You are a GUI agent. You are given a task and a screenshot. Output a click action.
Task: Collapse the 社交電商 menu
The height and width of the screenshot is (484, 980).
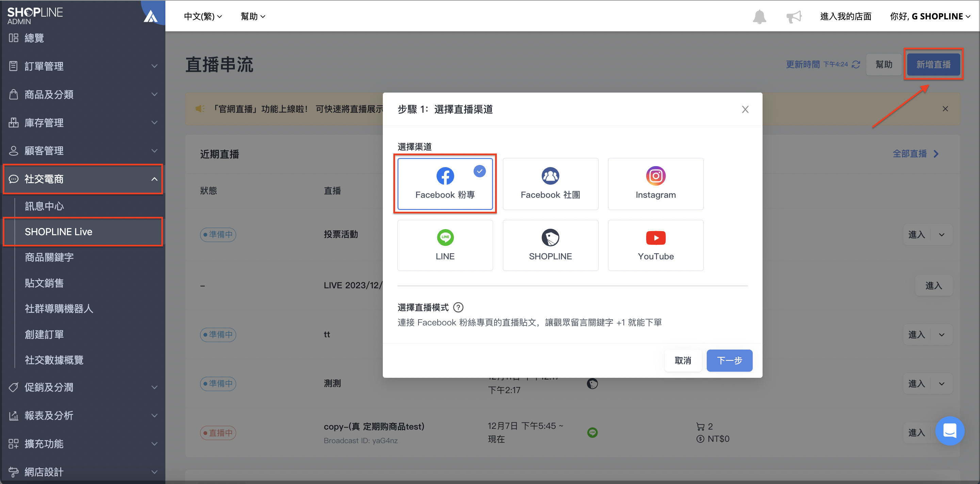[x=83, y=179]
